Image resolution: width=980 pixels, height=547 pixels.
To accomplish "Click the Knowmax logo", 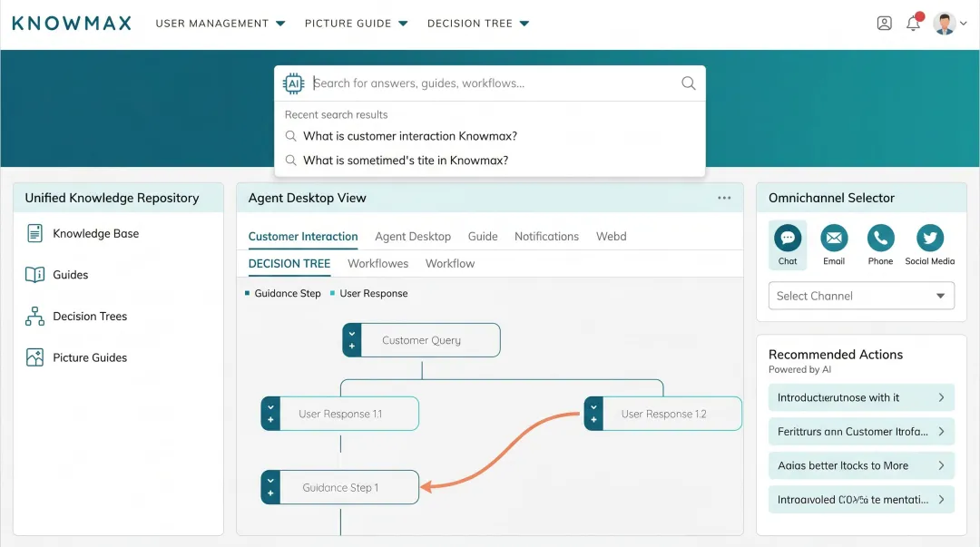I will point(72,24).
